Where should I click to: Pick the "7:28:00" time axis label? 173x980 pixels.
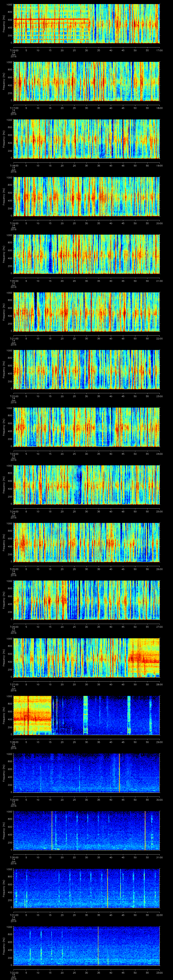(x=14, y=742)
